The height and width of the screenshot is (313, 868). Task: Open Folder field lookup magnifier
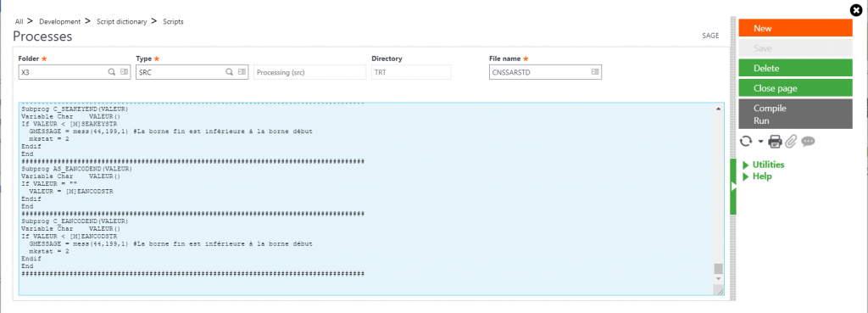coord(111,72)
